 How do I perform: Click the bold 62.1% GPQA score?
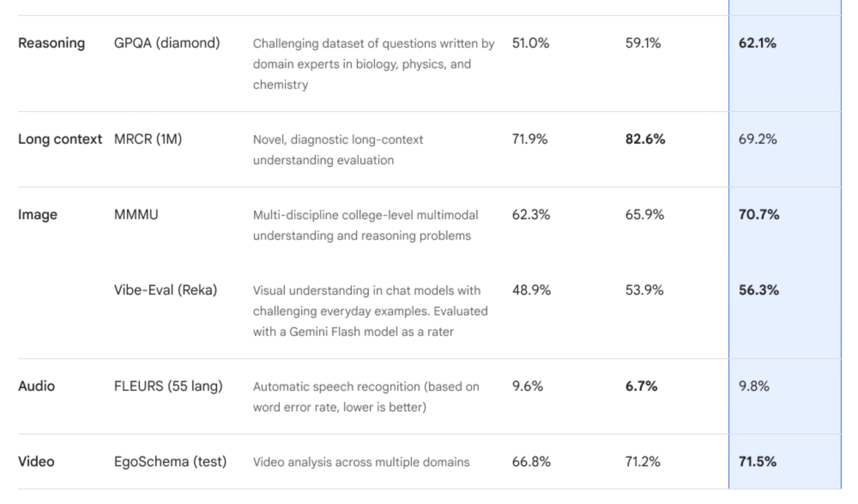click(757, 43)
